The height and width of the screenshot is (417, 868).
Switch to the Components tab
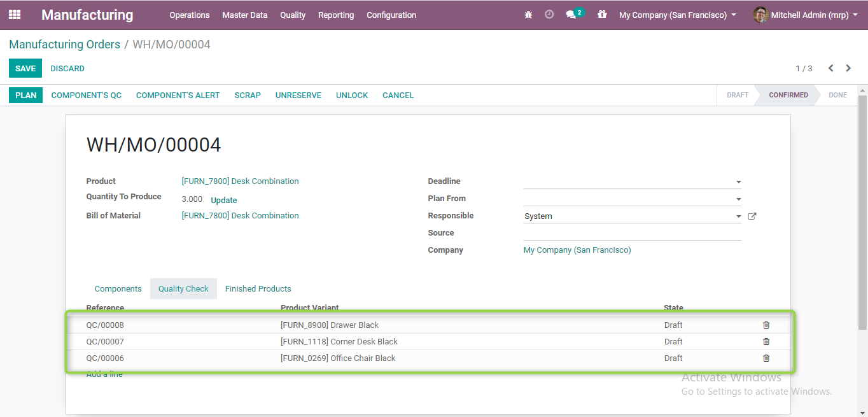(118, 288)
